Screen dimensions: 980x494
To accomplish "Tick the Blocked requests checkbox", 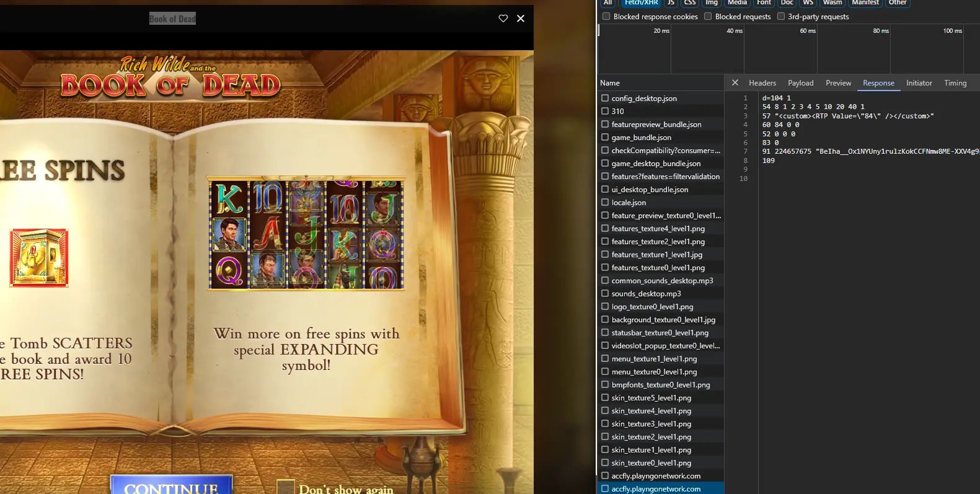I will pos(708,16).
